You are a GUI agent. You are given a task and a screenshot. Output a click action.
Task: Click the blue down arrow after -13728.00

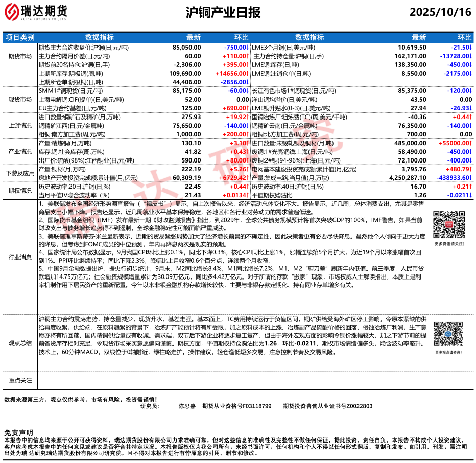[x=470, y=56]
